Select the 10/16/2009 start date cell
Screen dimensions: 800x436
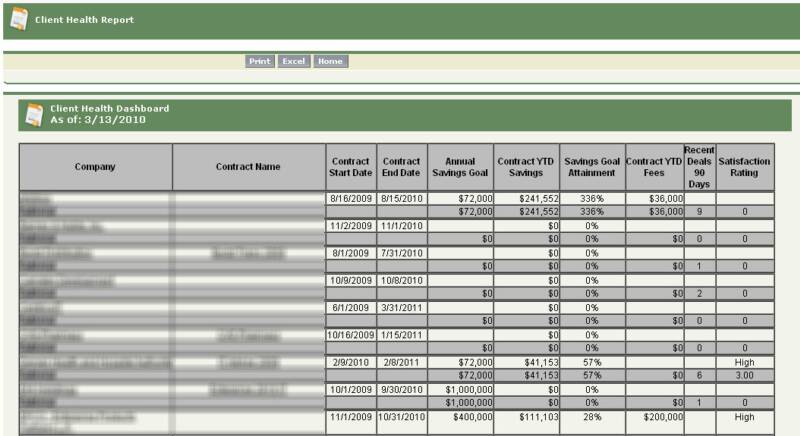coord(351,335)
